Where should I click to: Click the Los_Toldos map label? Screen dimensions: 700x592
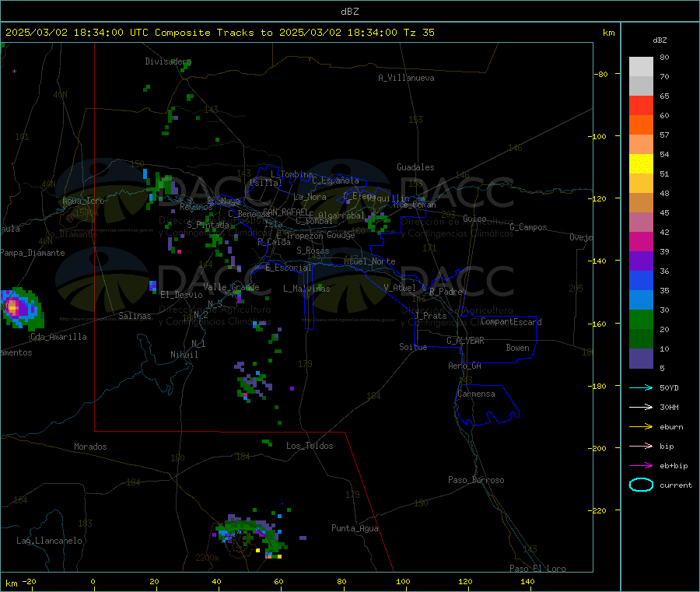pos(310,446)
